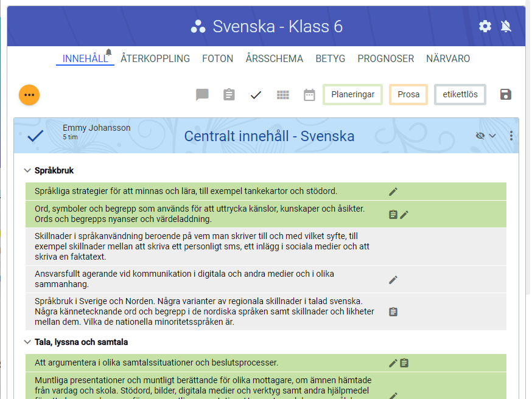Click the etikettlös filter button
The image size is (532, 399).
(460, 95)
